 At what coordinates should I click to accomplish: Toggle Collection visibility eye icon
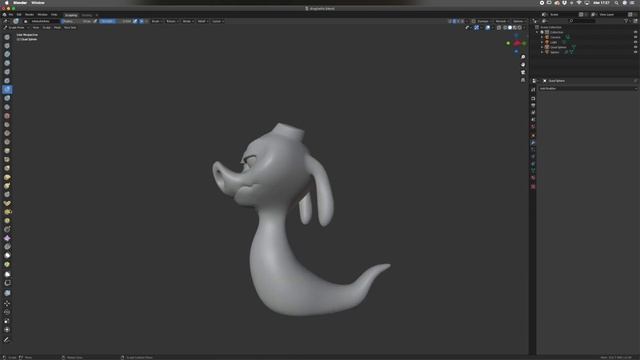636,32
